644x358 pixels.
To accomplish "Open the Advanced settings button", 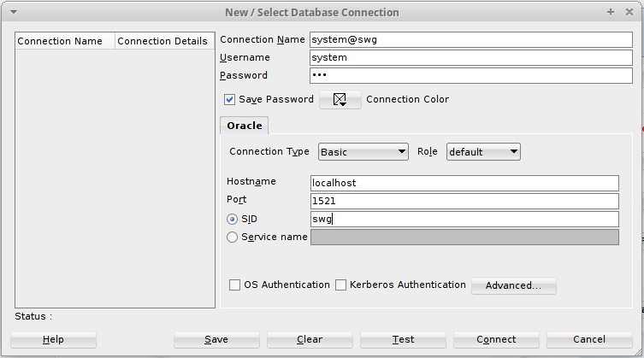I will click(x=514, y=285).
